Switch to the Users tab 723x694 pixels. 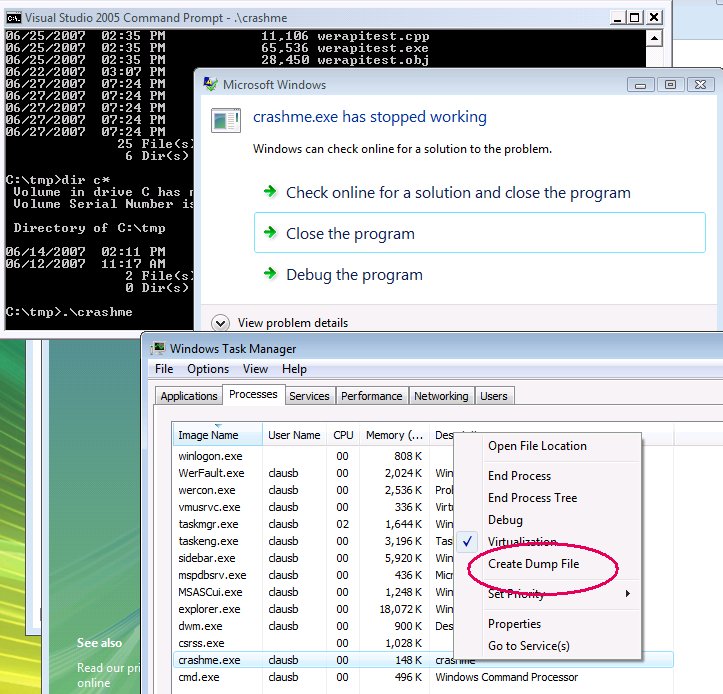[494, 396]
